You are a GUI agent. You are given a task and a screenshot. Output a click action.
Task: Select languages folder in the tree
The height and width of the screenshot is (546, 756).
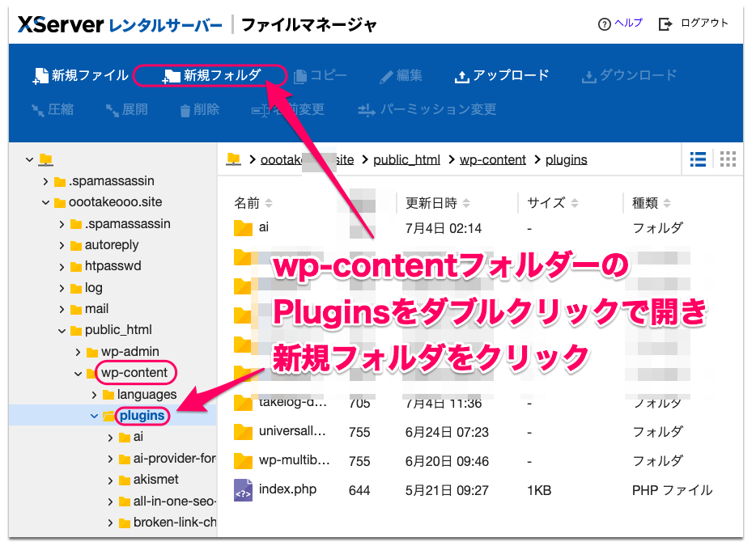(x=147, y=394)
